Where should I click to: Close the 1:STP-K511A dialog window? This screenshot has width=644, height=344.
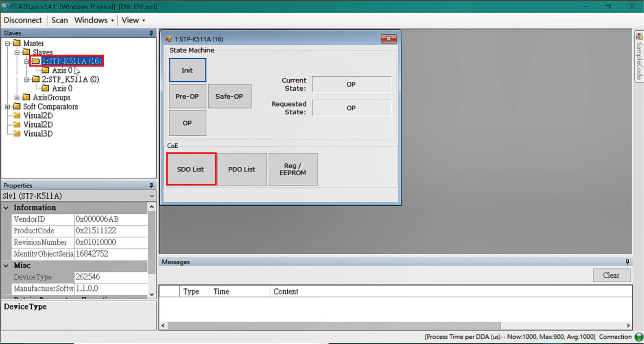pos(388,39)
